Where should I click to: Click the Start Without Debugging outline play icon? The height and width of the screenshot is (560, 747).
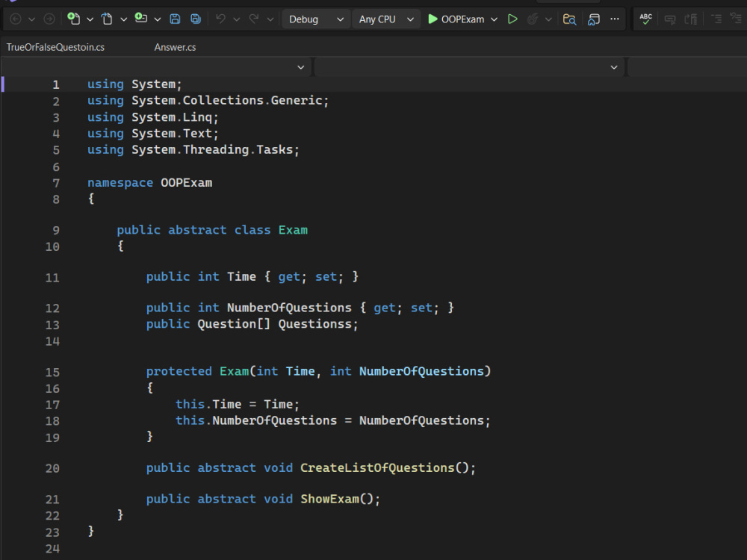click(x=512, y=19)
